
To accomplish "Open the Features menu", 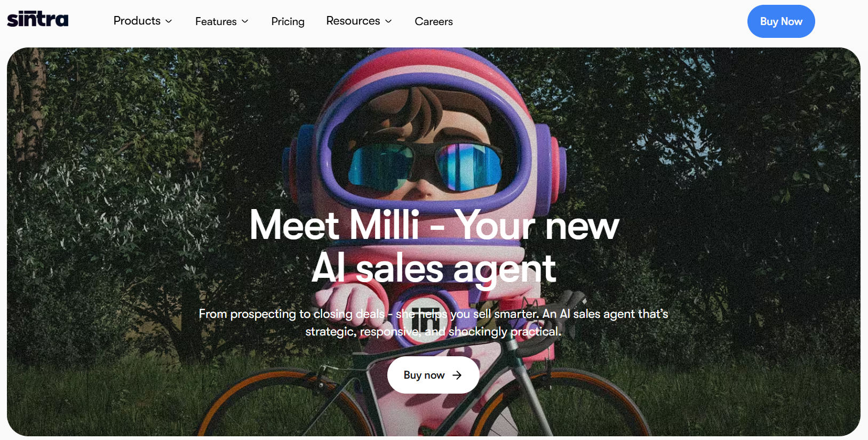I will coord(221,21).
